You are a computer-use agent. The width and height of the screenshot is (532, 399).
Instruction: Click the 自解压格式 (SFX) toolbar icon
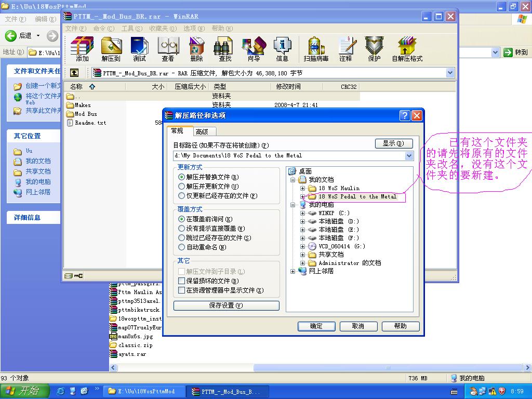click(x=407, y=49)
